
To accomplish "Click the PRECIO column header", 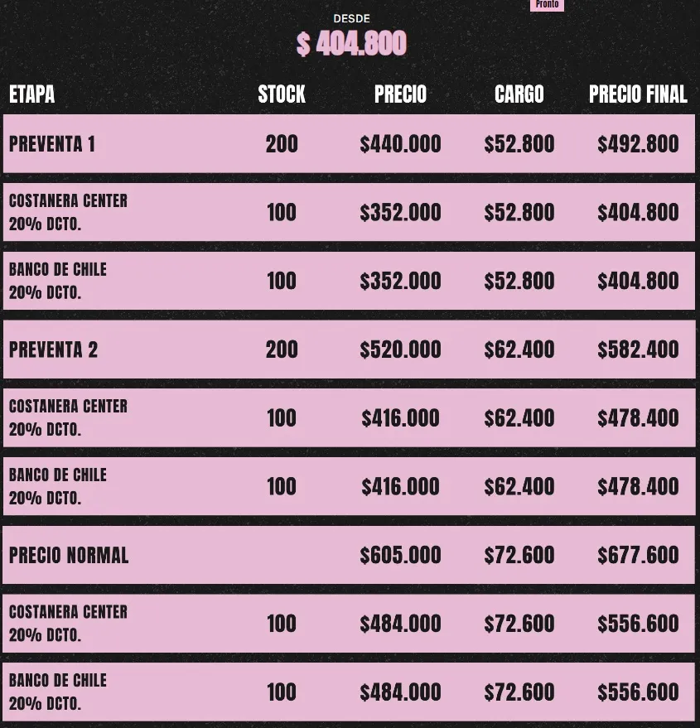I will pos(400,94).
